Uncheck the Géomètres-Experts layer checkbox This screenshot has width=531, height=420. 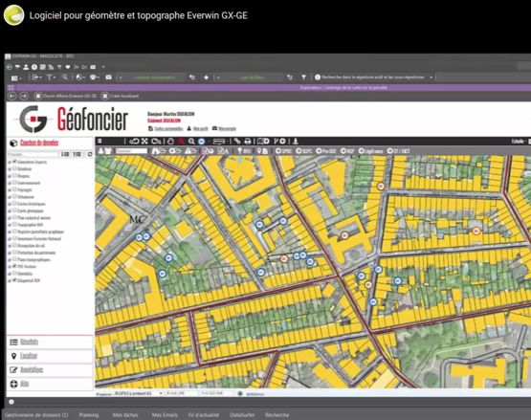pyautogui.click(x=14, y=162)
